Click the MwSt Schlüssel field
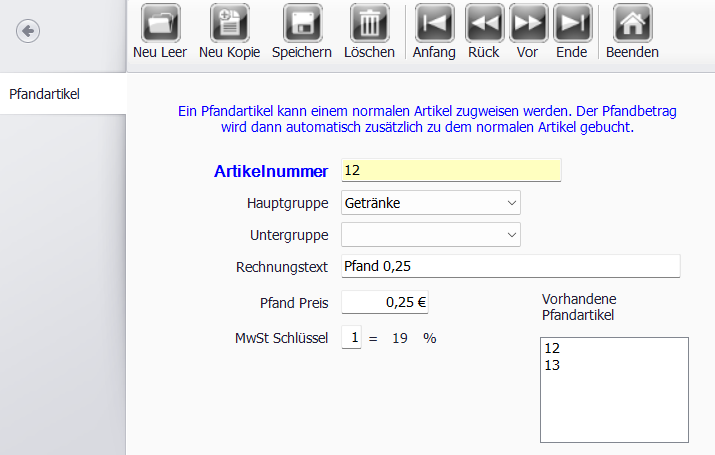The image size is (715, 455). (352, 337)
